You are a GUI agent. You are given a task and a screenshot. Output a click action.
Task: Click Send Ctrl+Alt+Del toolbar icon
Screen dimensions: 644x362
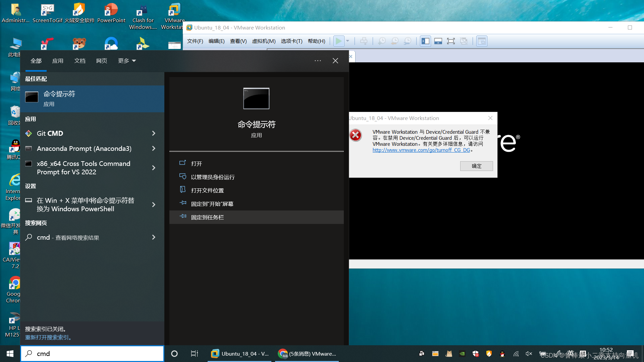click(364, 41)
